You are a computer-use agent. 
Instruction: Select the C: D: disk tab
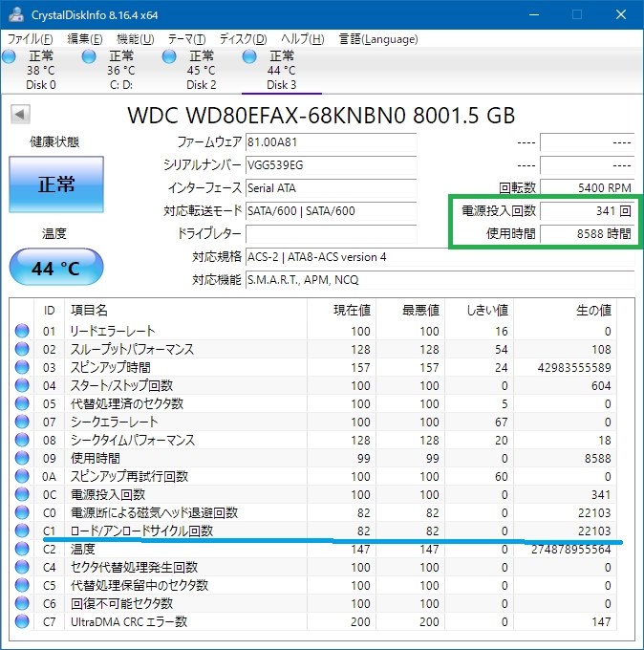click(120, 70)
